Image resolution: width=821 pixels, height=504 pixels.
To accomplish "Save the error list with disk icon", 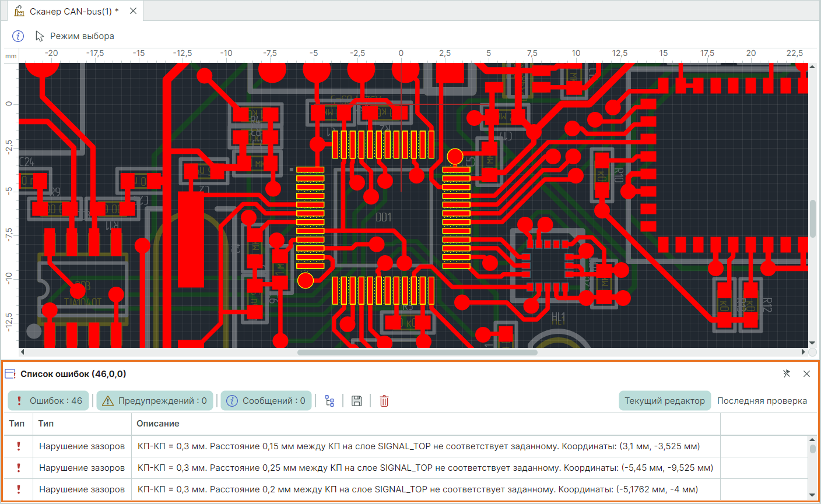I will tap(357, 401).
